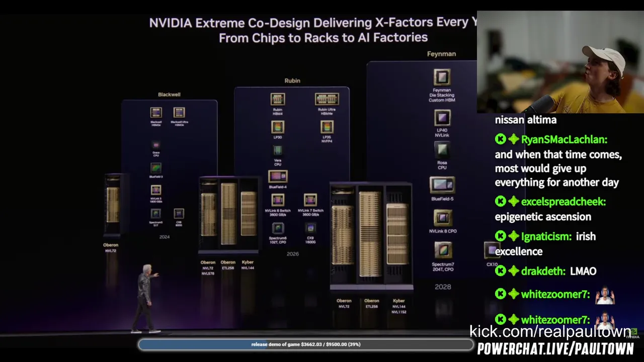Select the NVLink 6 Switch chip icon
Screen dimensions: 644x362
coord(278,200)
